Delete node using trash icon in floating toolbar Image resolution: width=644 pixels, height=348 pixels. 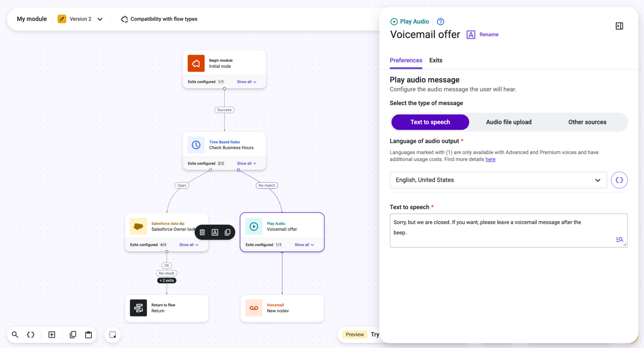(202, 232)
